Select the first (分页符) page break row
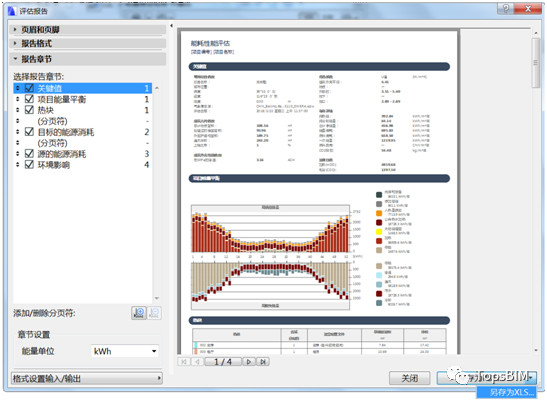Screen dimensions: 547x401 point(83,121)
